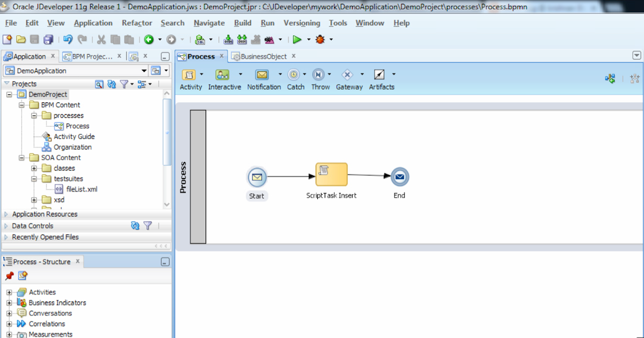Viewport: 644px width, 338px height.
Task: Toggle the red pin in Structure panel
Action: pos(9,276)
